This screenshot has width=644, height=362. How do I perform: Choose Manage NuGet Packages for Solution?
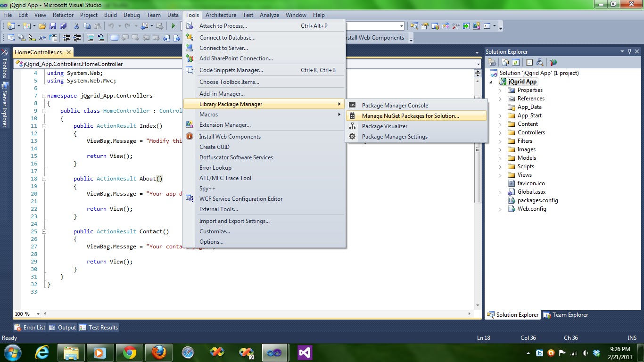pyautogui.click(x=410, y=115)
